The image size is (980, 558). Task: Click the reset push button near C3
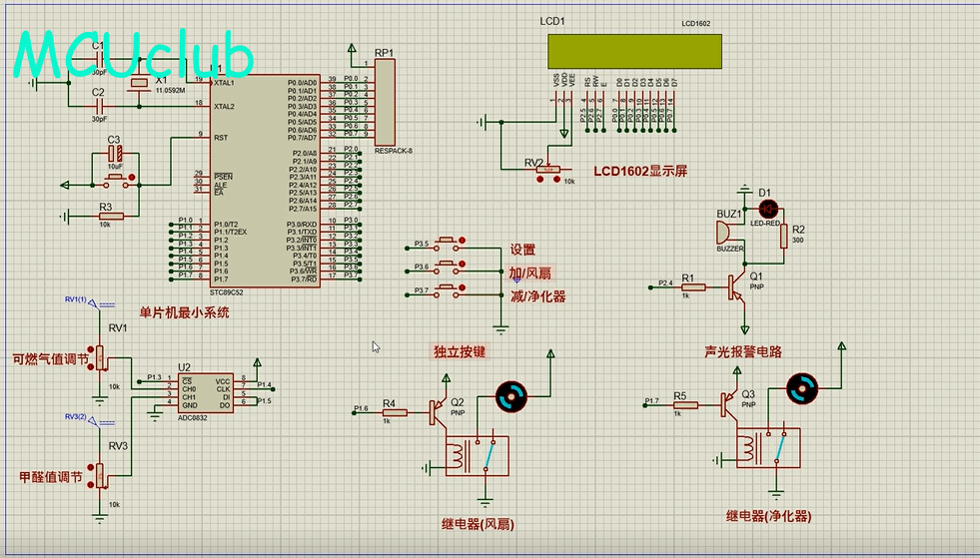click(x=116, y=182)
